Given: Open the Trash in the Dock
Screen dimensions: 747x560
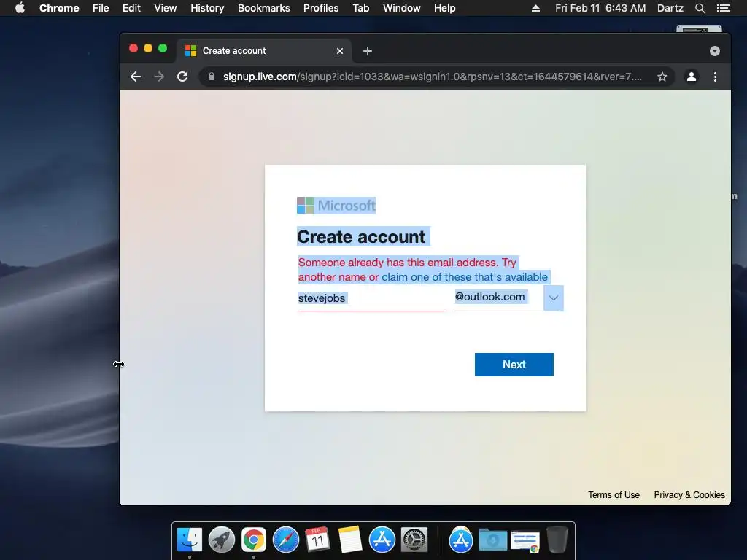Looking at the screenshot, I should (557, 540).
